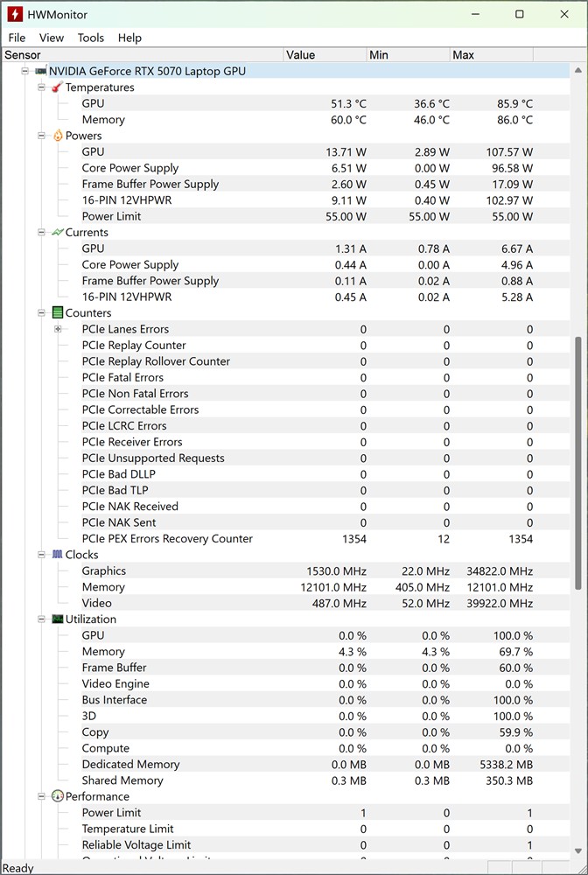Collapse the Temperatures section

click(41, 87)
